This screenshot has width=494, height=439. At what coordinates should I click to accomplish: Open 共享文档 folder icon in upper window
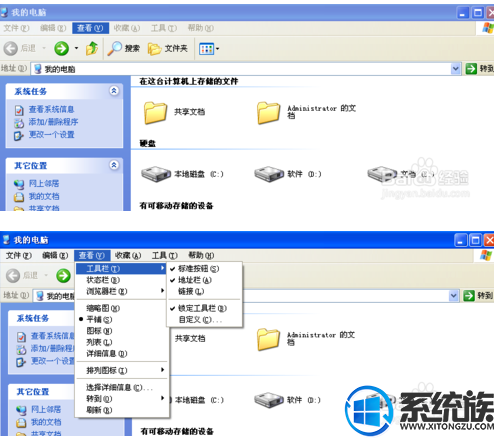(155, 113)
